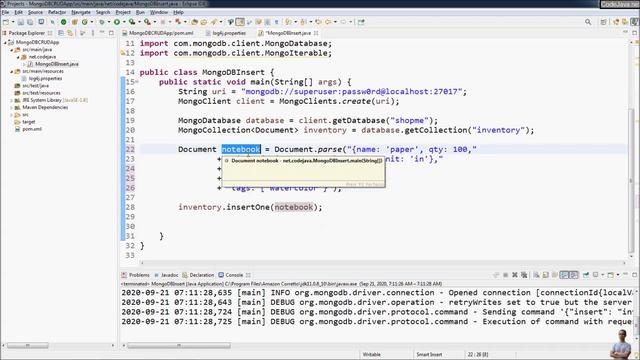Screen dimensions: 640x360
Task: Open the Javadoc view tab
Action: click(x=167, y=275)
